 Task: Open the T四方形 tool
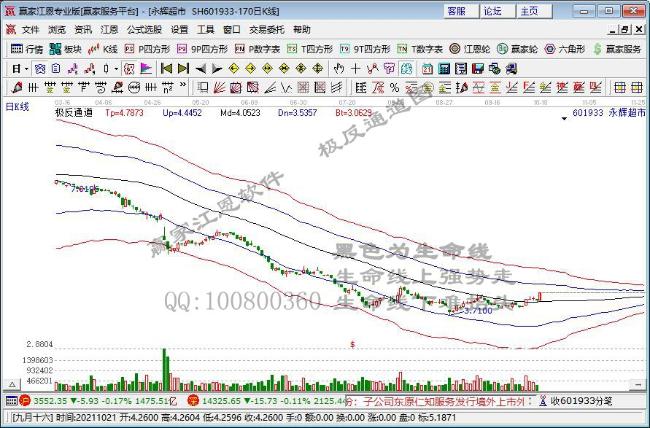(x=310, y=49)
